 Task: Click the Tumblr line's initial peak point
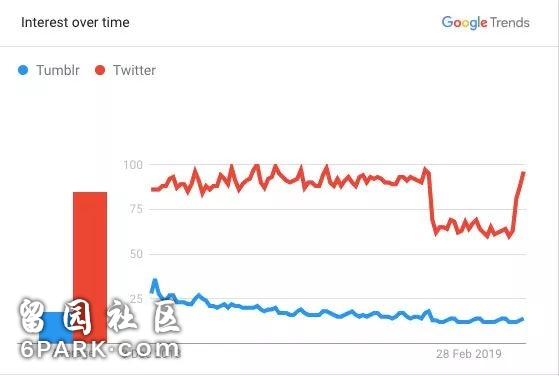(x=155, y=281)
